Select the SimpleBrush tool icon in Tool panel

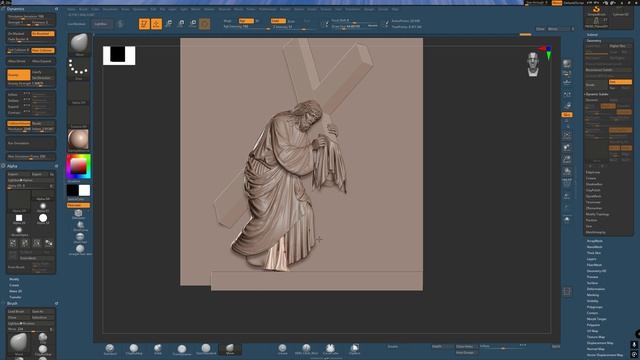[596, 11]
